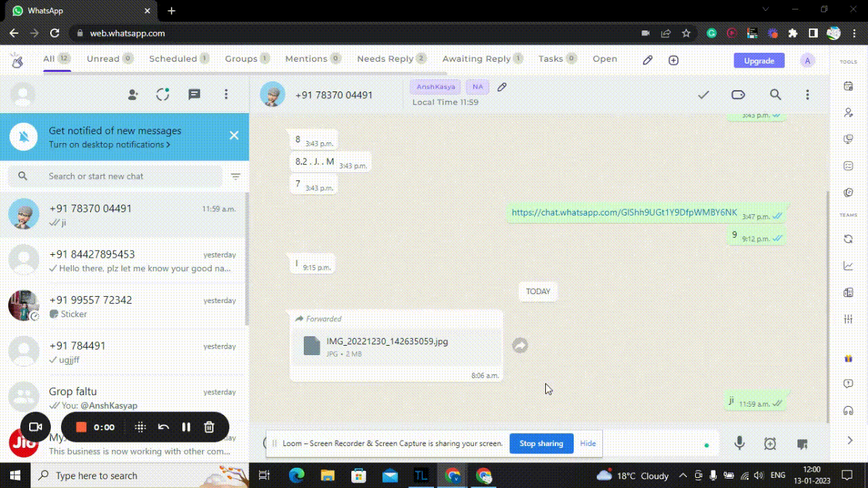Open the analytics chart icon in right sidebar
Screen dimensions: 868x488
(x=848, y=266)
